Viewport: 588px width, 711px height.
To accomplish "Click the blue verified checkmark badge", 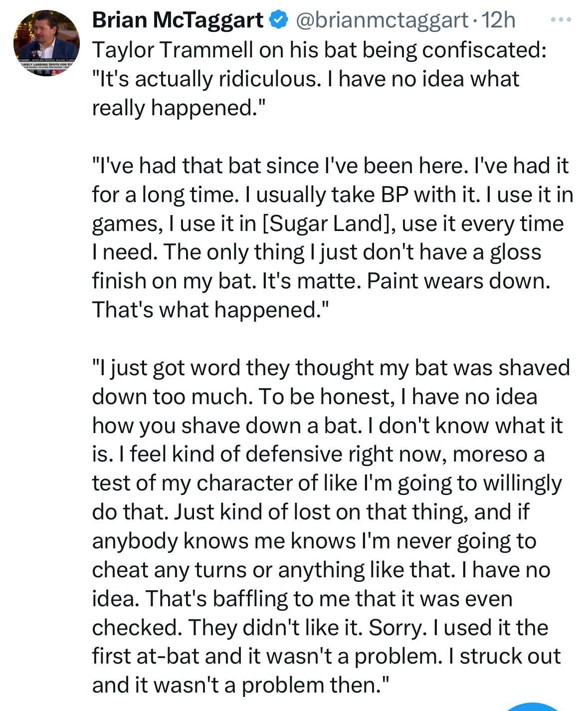I will coord(278,20).
